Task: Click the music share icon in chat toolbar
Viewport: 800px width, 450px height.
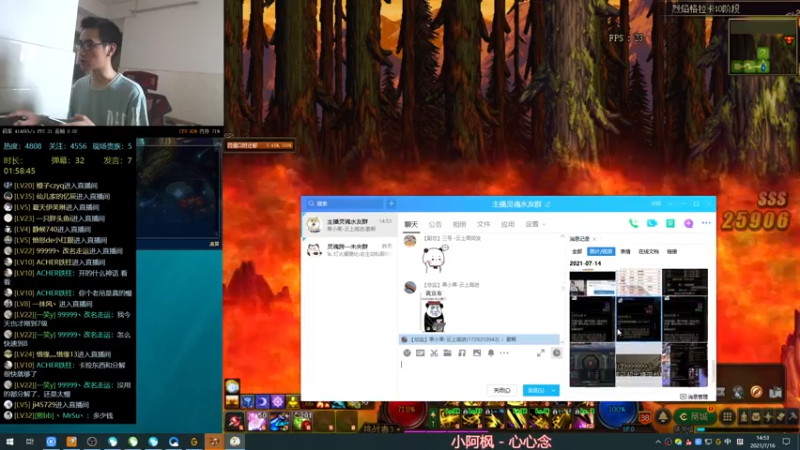Action: pyautogui.click(x=462, y=353)
